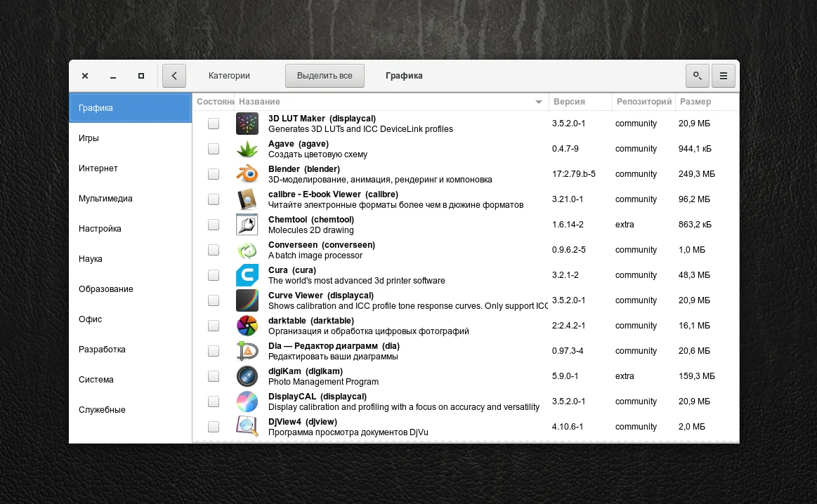This screenshot has height=504, width=817.
Task: Switch to the Интернет category
Action: [130, 168]
